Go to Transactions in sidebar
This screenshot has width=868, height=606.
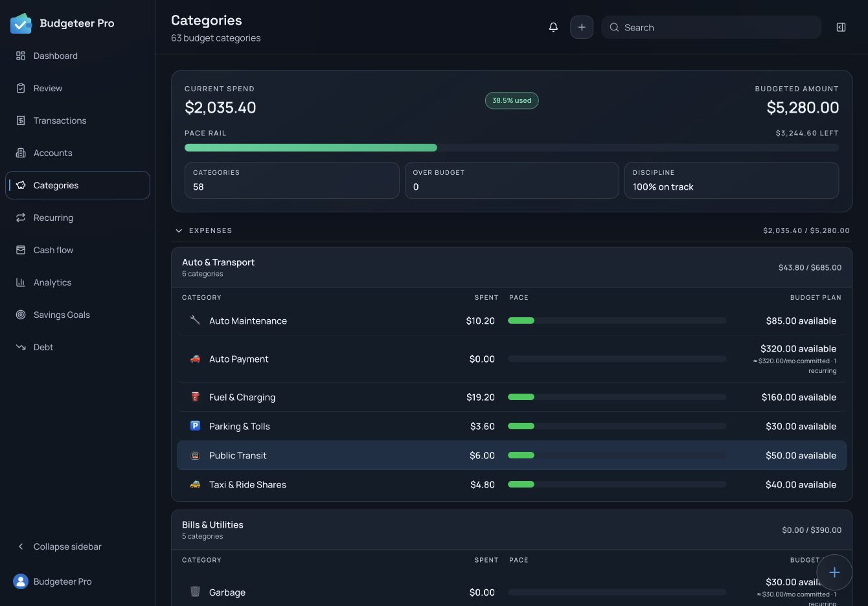pyautogui.click(x=78, y=120)
